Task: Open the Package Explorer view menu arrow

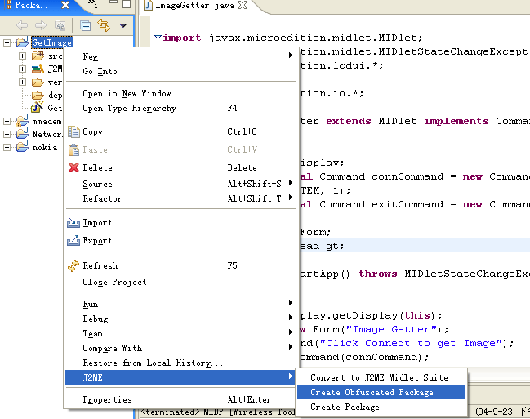Action: (x=123, y=26)
